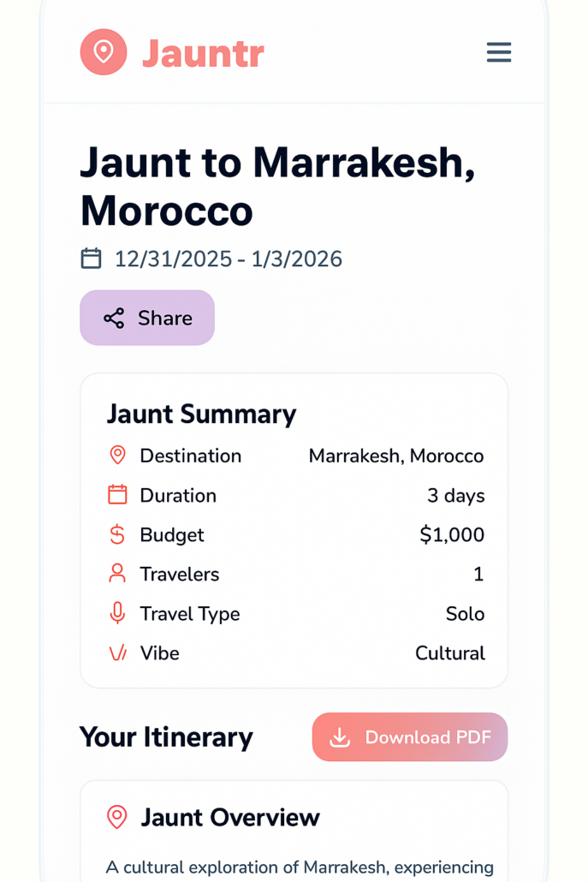The height and width of the screenshot is (882, 588).
Task: Click the Cultural vibe value
Action: [450, 653]
